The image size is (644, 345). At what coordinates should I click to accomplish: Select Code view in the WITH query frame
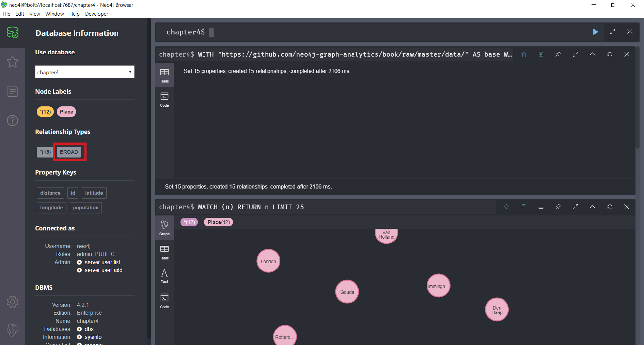pos(164,100)
